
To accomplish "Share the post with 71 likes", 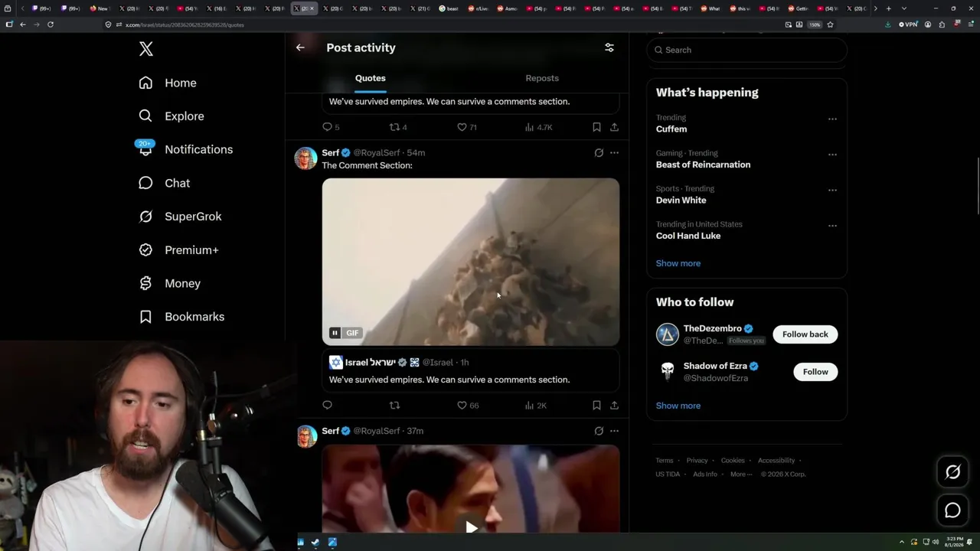I will point(614,127).
